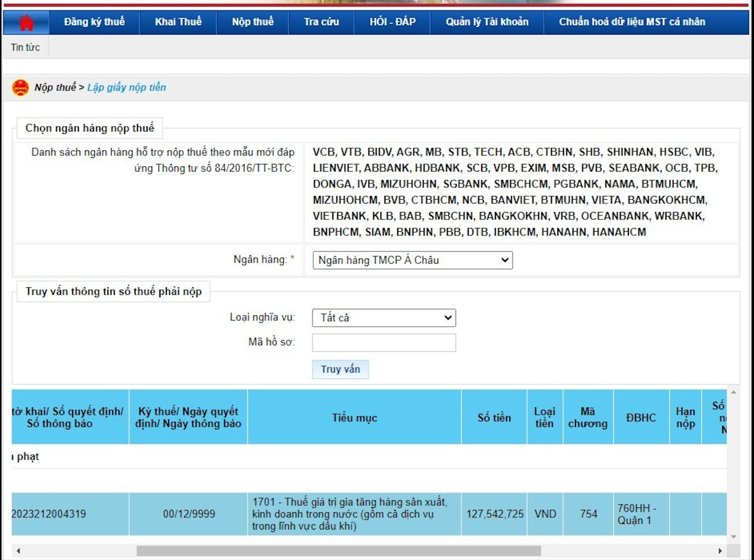This screenshot has width=754, height=560.
Task: Click the horizontal scrollbar left arrow
Action: coord(18,551)
